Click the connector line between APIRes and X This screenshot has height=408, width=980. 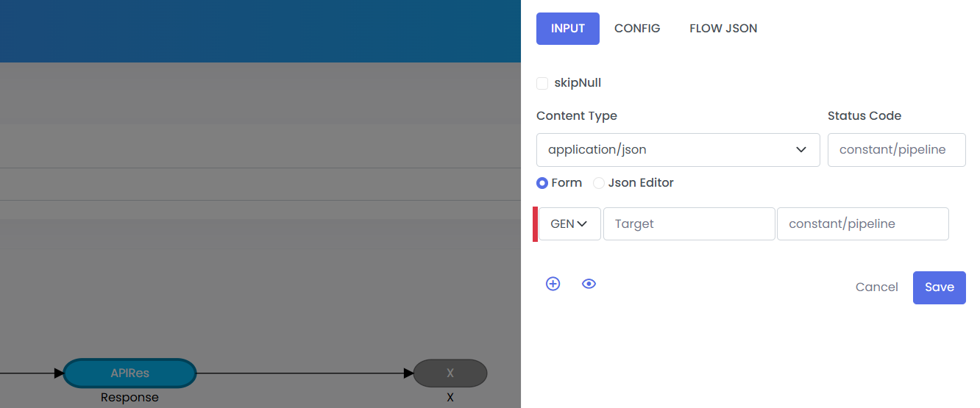click(x=302, y=373)
